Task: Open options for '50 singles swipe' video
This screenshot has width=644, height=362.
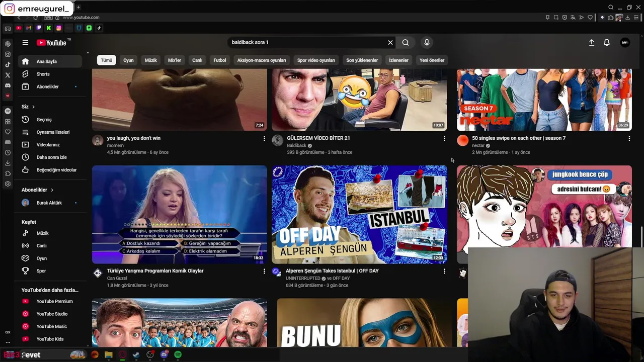Action: point(629,138)
